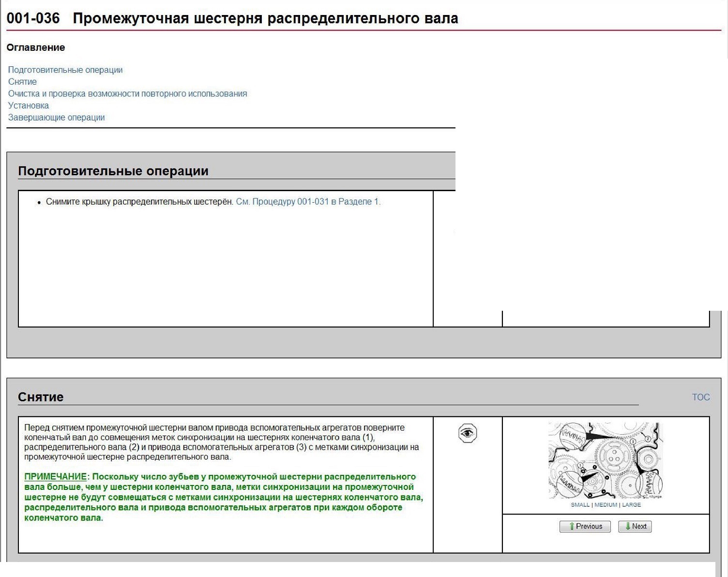
Task: Click the TOC link beside Снятие heading
Action: point(701,397)
